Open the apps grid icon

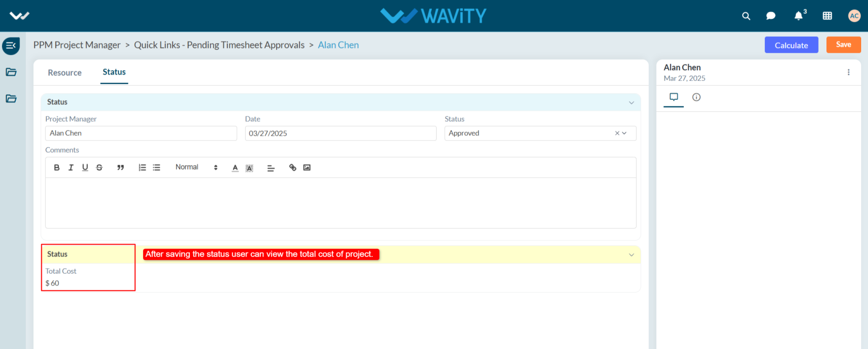coord(827,16)
